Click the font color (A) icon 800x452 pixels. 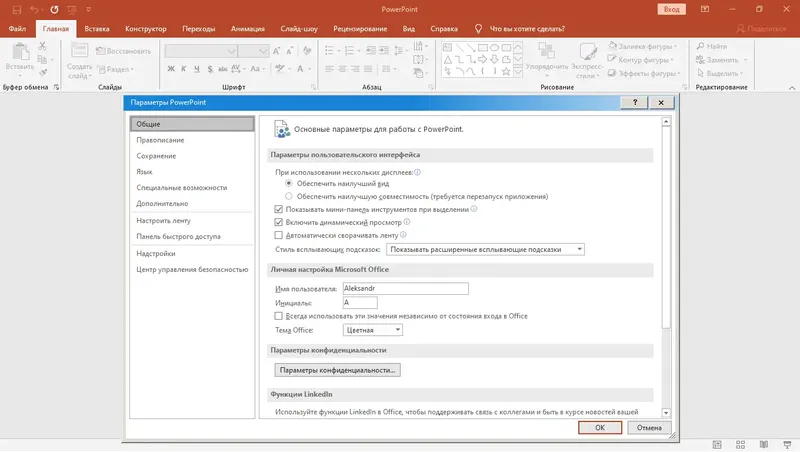click(300, 69)
